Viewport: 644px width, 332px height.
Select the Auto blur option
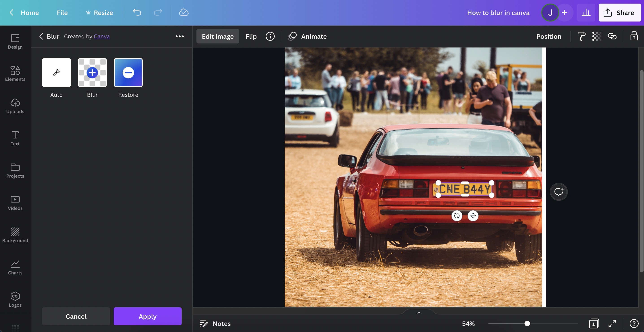56,72
